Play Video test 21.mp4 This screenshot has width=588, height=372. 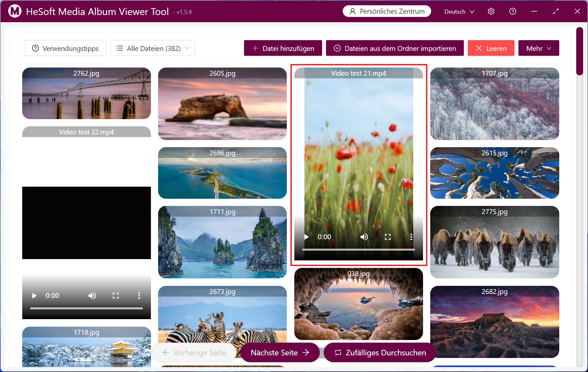click(306, 237)
